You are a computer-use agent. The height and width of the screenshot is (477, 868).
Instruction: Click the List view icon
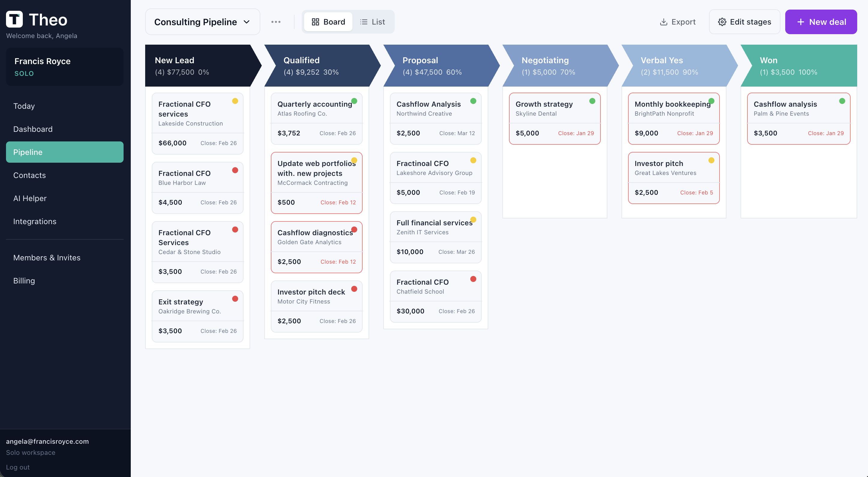click(364, 22)
